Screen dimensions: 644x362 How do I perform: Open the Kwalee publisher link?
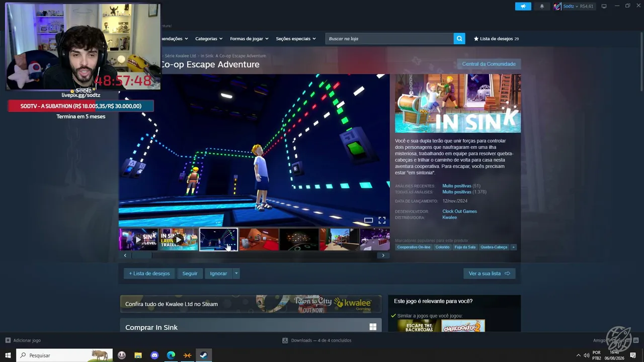pyautogui.click(x=449, y=218)
